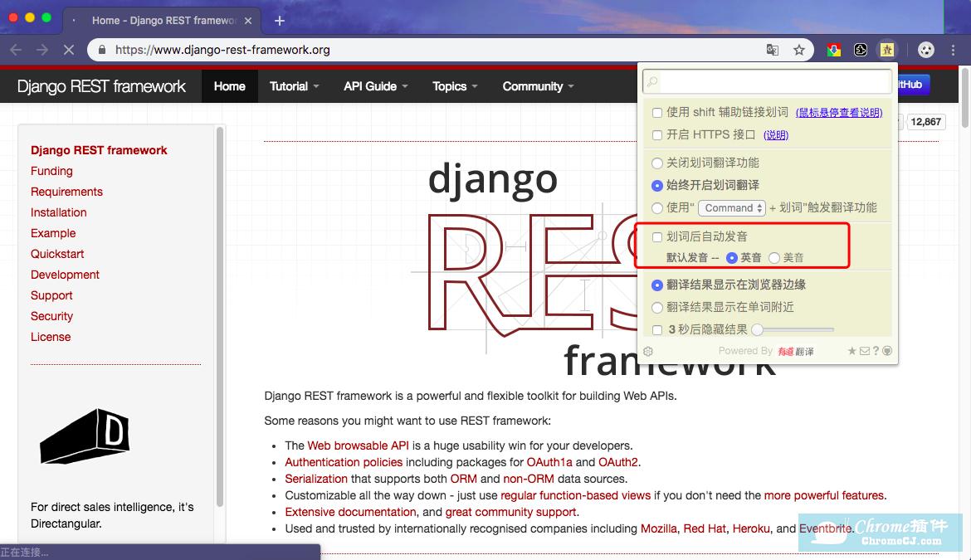The height and width of the screenshot is (560, 971).
Task: Open the Funding sidebar link
Action: (x=51, y=172)
